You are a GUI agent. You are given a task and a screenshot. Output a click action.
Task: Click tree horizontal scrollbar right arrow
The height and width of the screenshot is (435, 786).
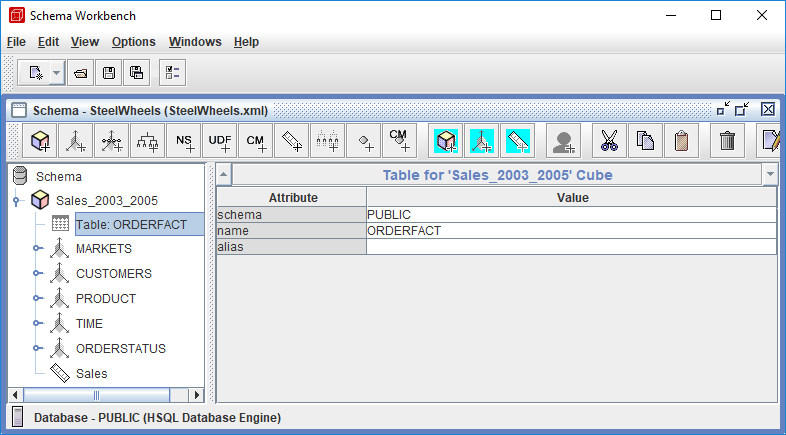197,395
